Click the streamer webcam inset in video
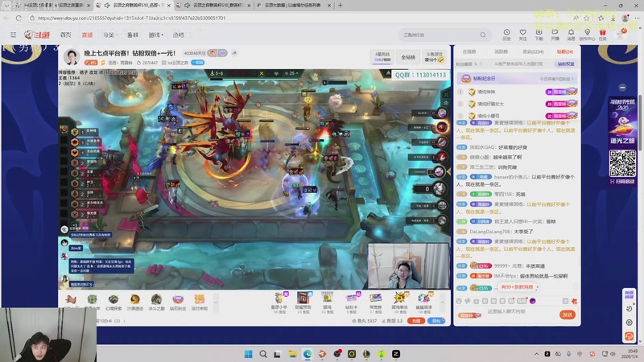 coord(408,266)
